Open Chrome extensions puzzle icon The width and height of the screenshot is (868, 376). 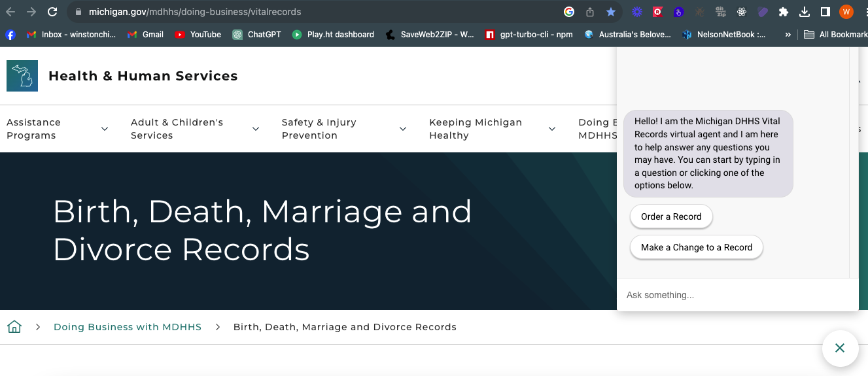pos(784,12)
